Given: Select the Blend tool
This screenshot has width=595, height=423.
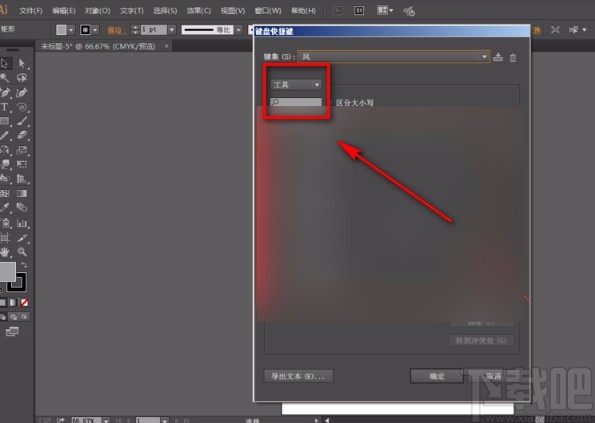Looking at the screenshot, I should coord(22,208).
